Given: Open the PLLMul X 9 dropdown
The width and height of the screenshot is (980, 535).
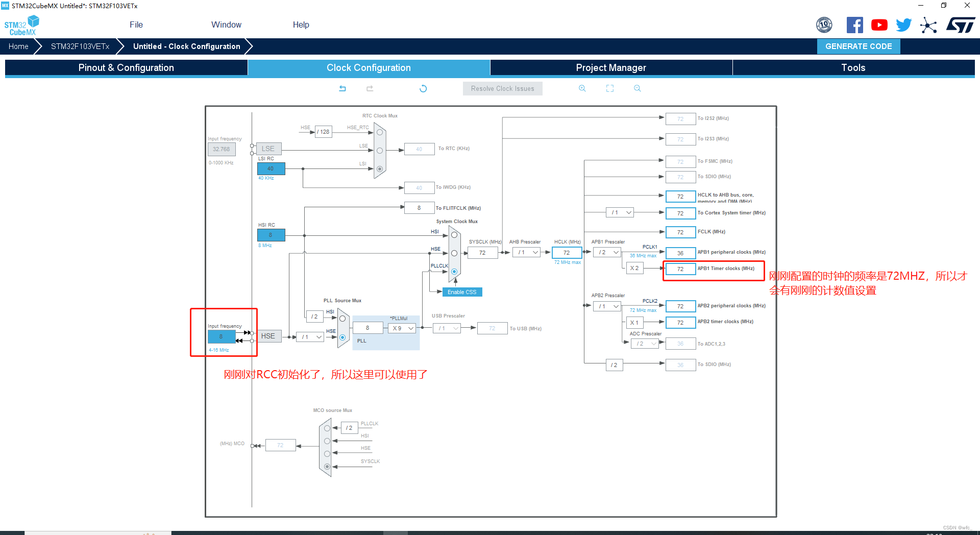Looking at the screenshot, I should pyautogui.click(x=402, y=328).
